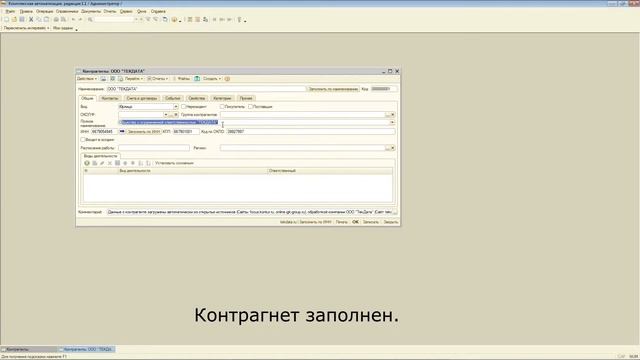The image size is (640, 360).
Task: Click the delete X icon in Виды деятельности toolbar
Action: [x=109, y=163]
